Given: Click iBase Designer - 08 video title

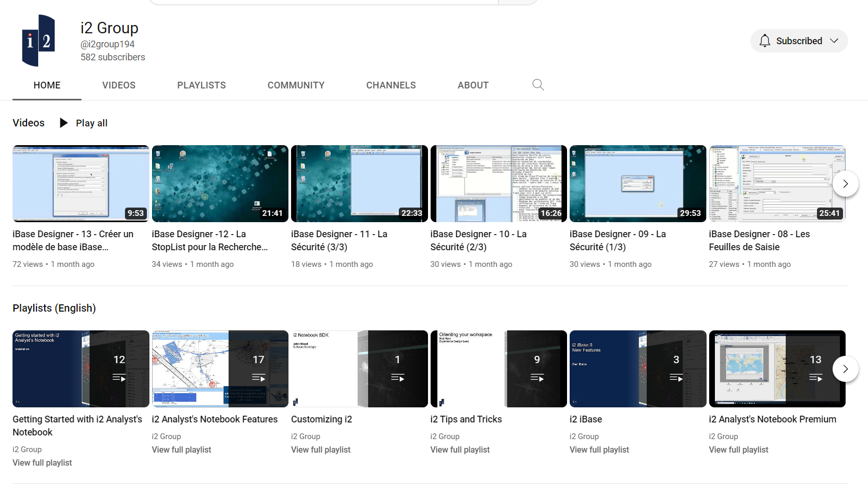Looking at the screenshot, I should 759,240.
